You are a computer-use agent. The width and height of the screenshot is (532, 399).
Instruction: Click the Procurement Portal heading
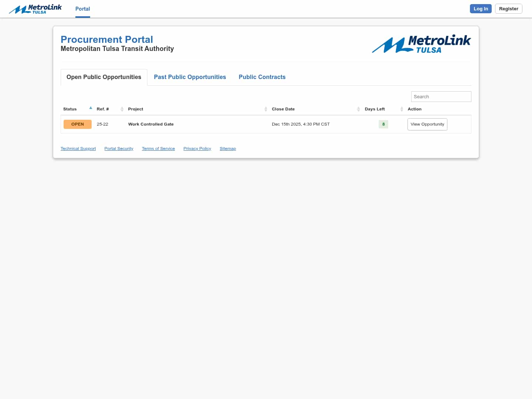(x=107, y=40)
